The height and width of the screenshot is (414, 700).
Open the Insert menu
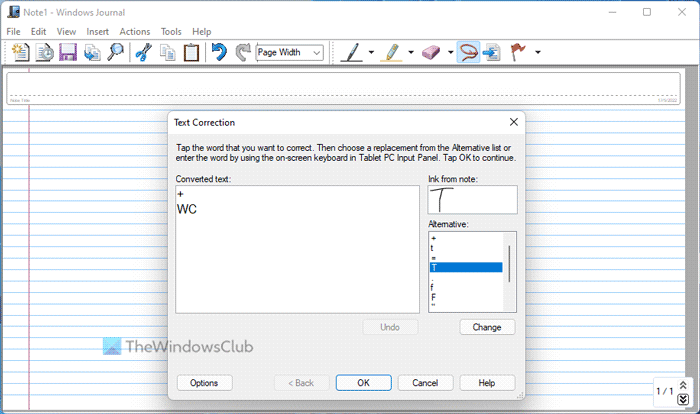97,32
